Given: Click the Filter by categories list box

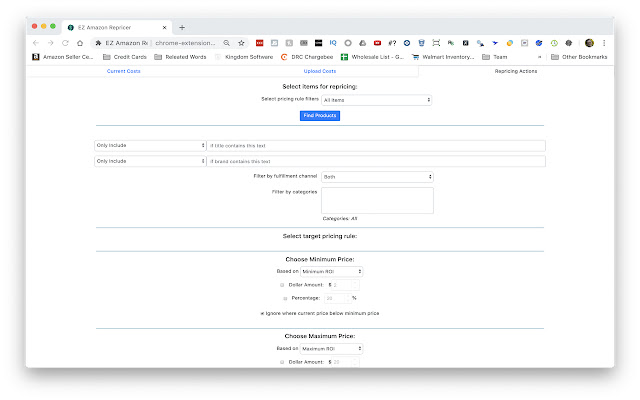Looking at the screenshot, I should point(377,200).
